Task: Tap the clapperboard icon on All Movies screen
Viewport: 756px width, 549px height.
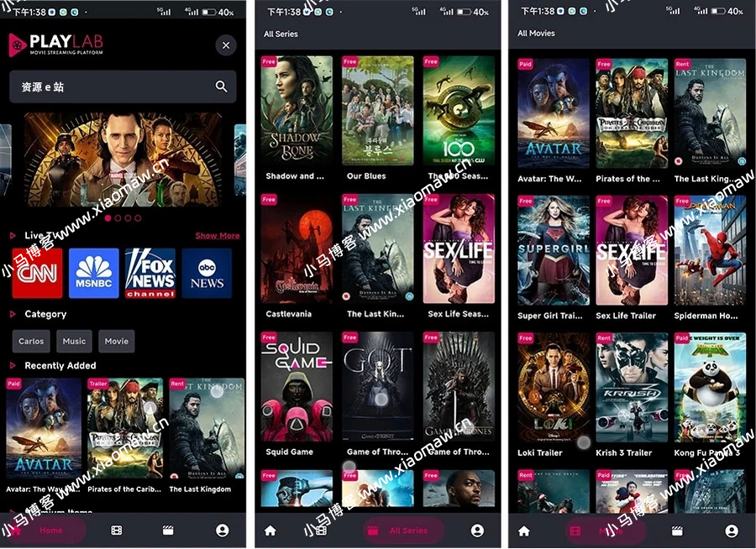Action: point(677,531)
